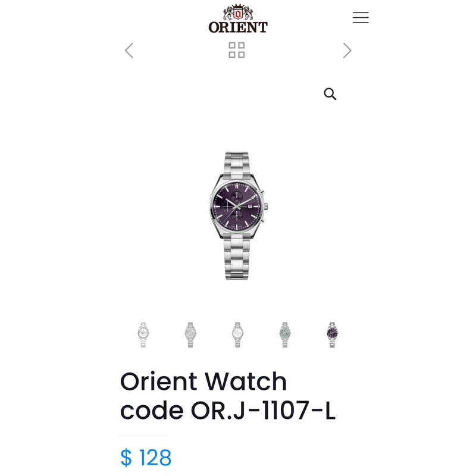
Task: Click the date window on watch dial
Action: click(x=250, y=206)
